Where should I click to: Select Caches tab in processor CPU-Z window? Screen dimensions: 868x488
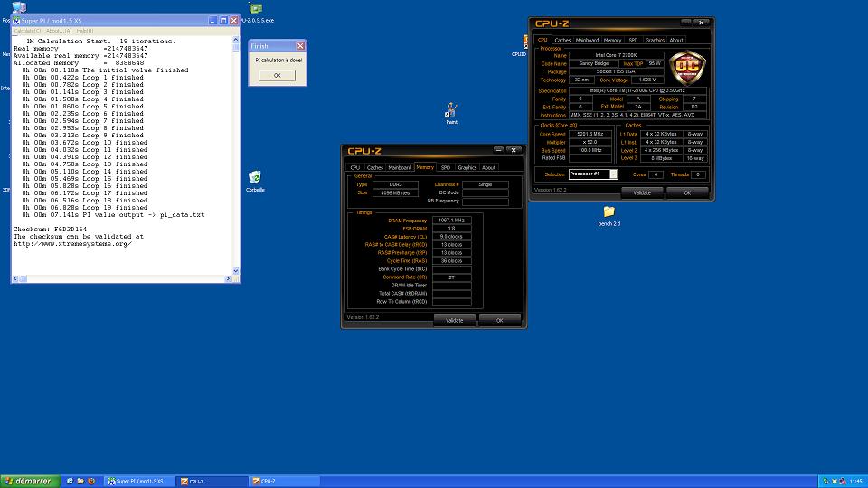coord(562,40)
